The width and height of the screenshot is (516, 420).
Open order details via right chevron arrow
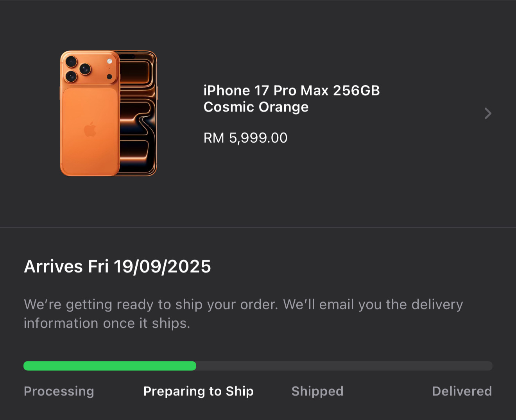point(487,113)
